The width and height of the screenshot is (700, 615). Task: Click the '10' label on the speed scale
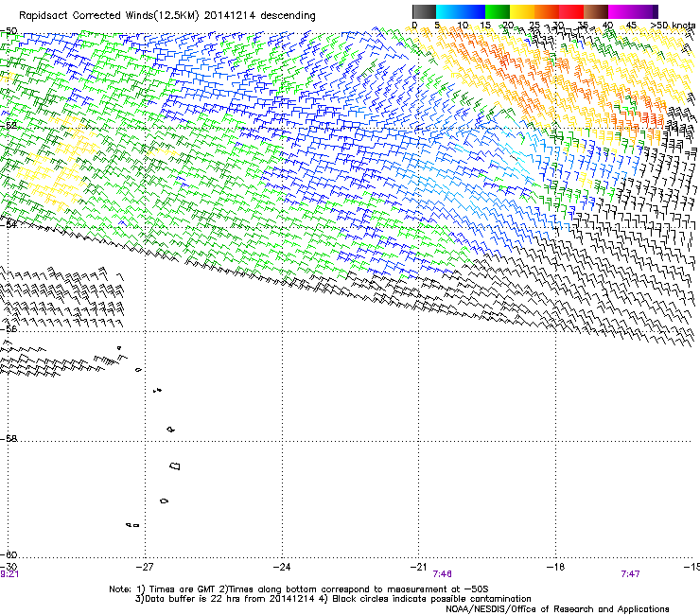463,25
